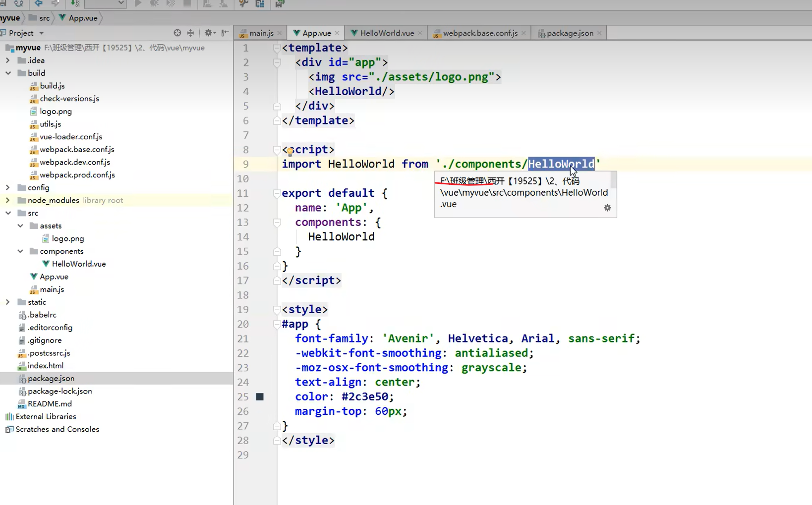
Task: Click the gear icon in path tooltip popup
Action: point(607,208)
